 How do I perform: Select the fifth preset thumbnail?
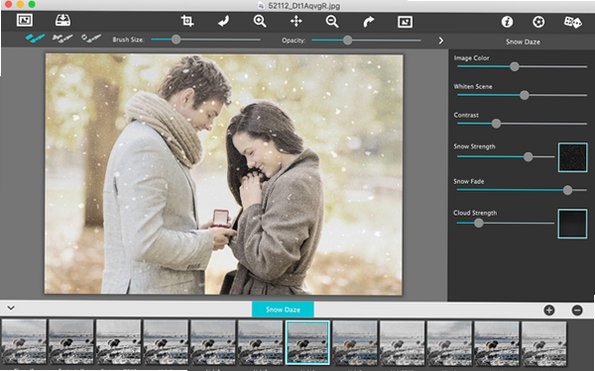point(213,342)
